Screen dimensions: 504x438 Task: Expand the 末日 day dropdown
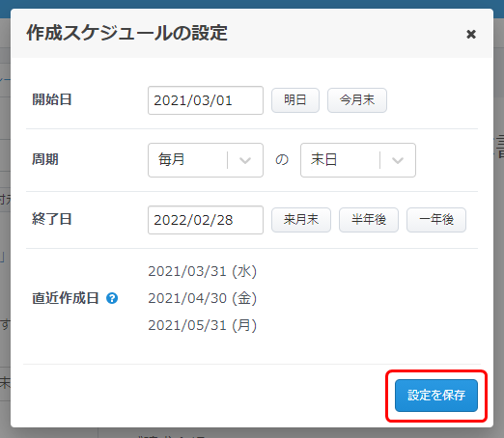(x=358, y=160)
